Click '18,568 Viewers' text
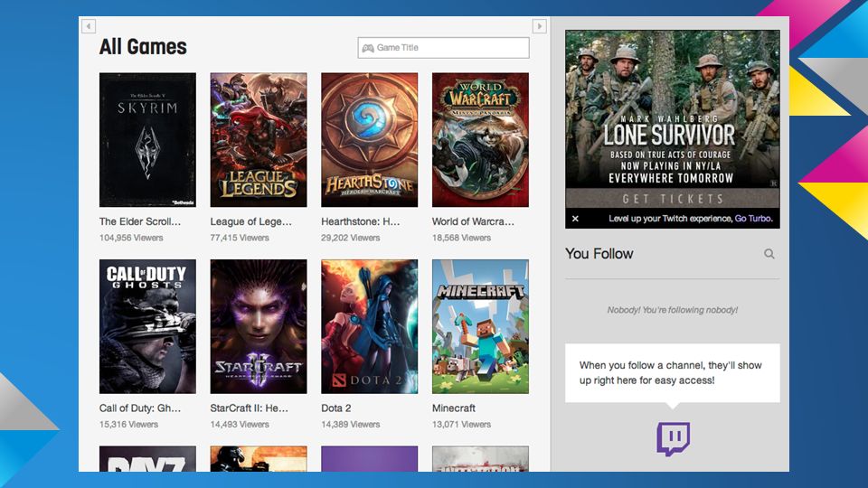 (462, 238)
